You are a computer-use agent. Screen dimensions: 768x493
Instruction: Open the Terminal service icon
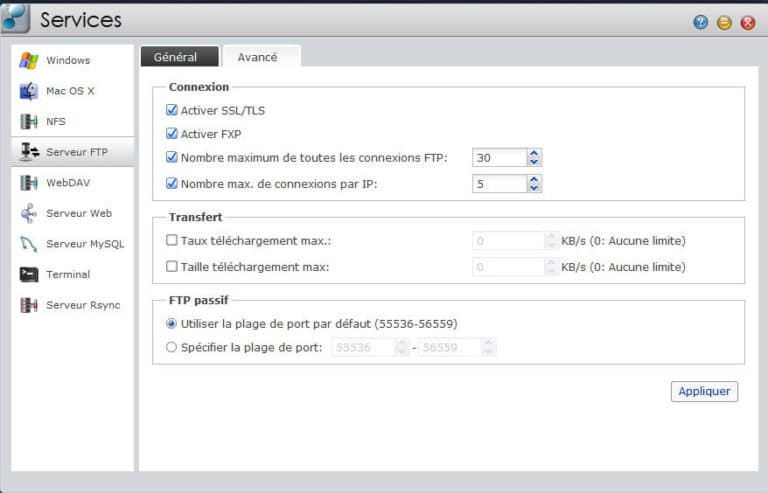click(x=29, y=274)
